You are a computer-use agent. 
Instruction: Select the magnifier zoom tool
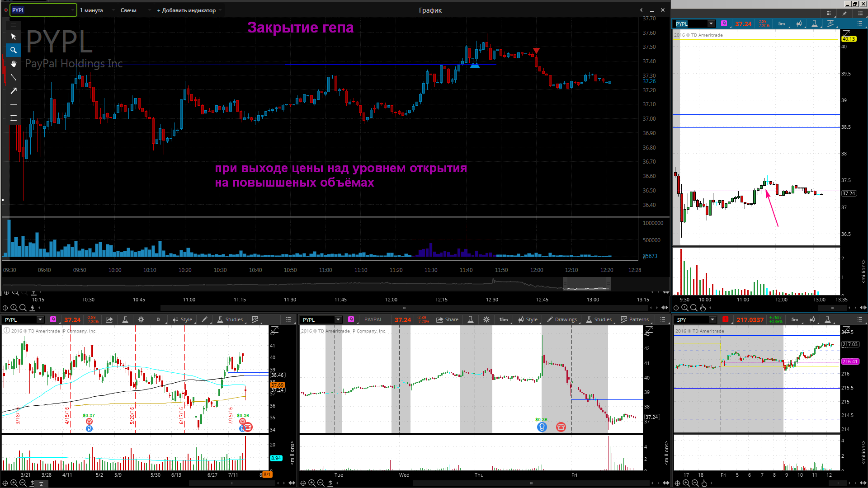coord(14,50)
